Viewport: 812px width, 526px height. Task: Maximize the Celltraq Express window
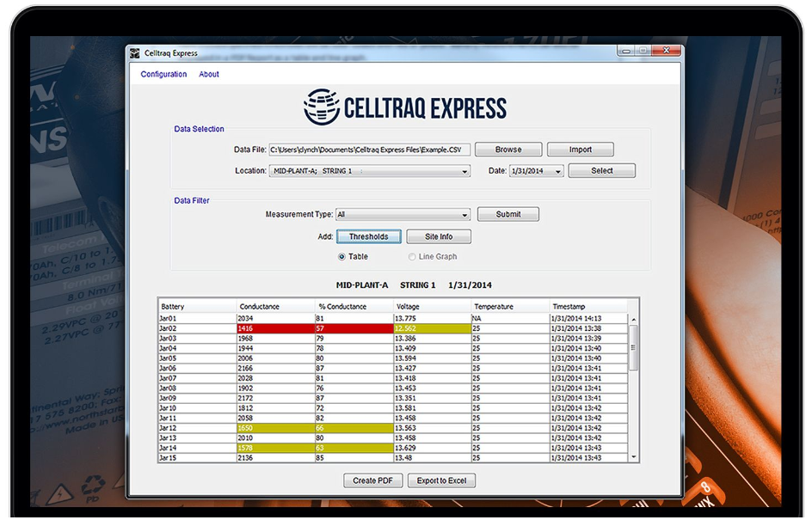(x=643, y=51)
